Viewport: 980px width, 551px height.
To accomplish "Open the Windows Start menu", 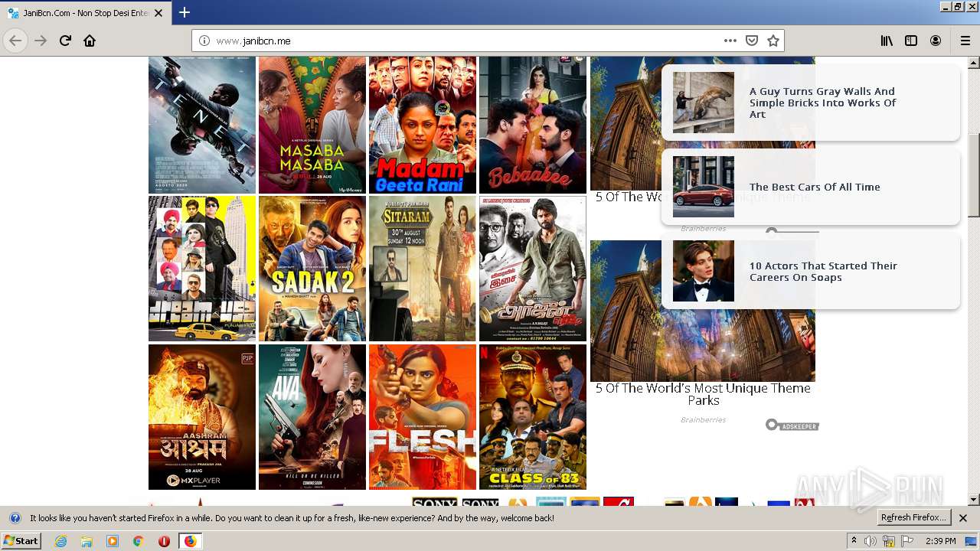I will (21, 541).
